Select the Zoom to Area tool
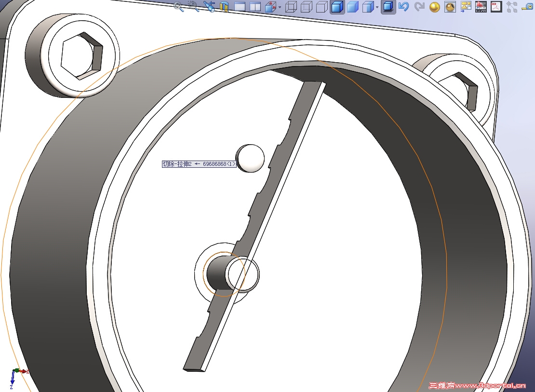Screen dimensions: 535x392 click(194, 7)
